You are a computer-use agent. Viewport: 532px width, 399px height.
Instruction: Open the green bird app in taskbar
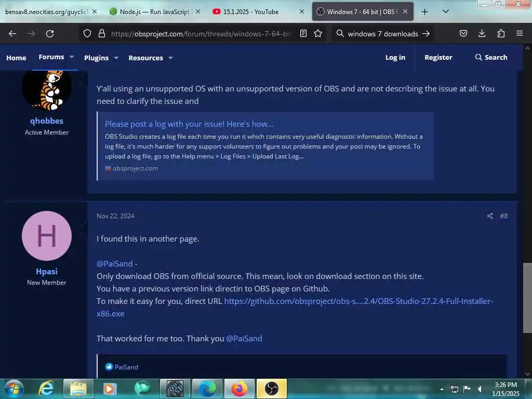[142, 389]
